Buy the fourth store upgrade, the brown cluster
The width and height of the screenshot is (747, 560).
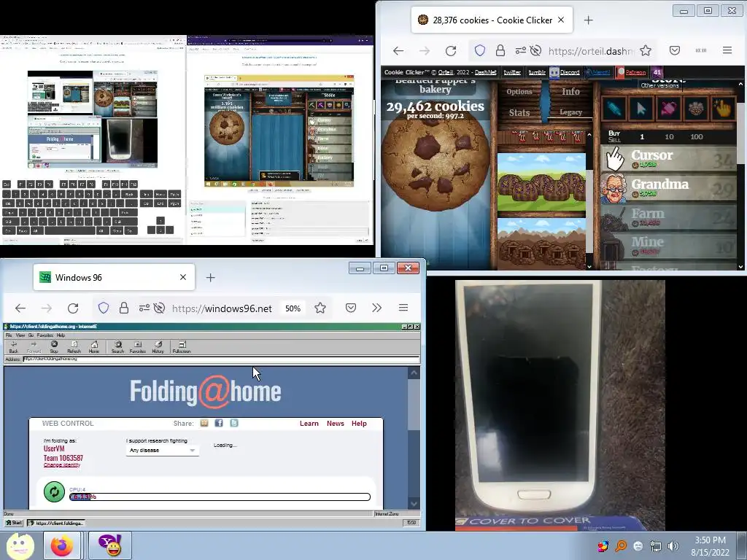(x=695, y=109)
